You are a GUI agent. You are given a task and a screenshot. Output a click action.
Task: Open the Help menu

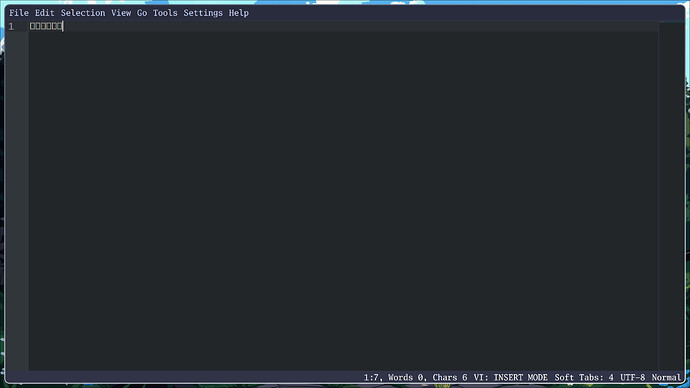point(239,13)
